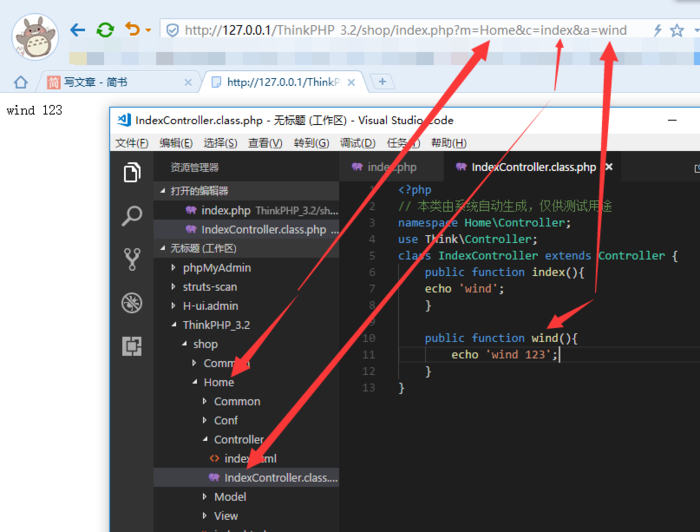700x532 pixels.
Task: Open the 查看(V) menu
Action: click(x=265, y=143)
